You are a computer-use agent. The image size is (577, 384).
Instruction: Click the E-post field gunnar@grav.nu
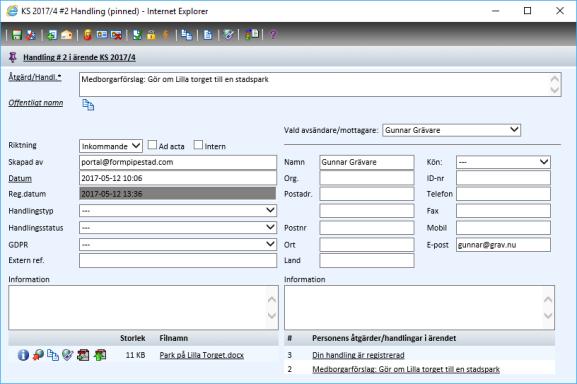tap(503, 245)
